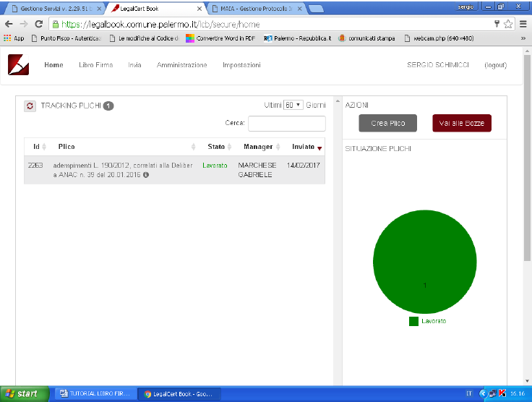Select plico row id 2263

point(174,170)
